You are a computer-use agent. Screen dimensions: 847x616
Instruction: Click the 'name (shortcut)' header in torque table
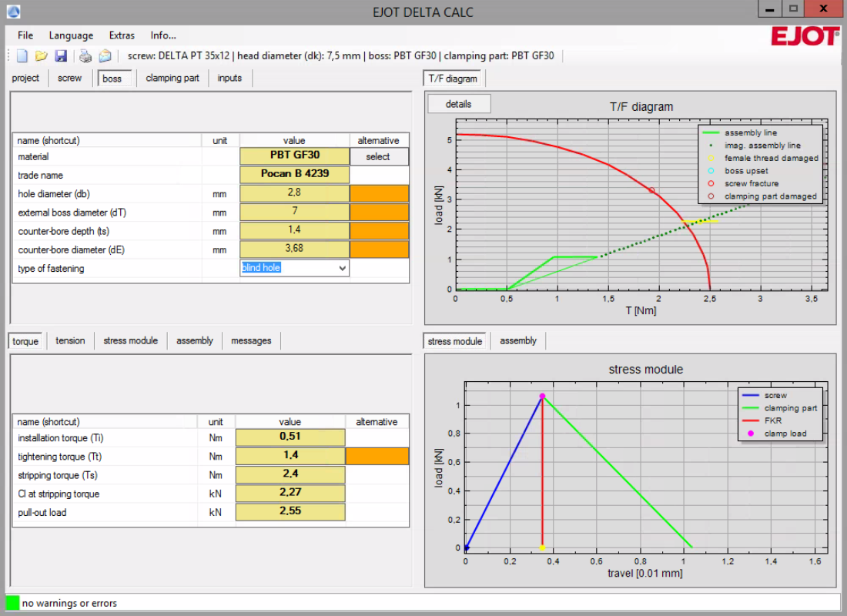pos(49,422)
